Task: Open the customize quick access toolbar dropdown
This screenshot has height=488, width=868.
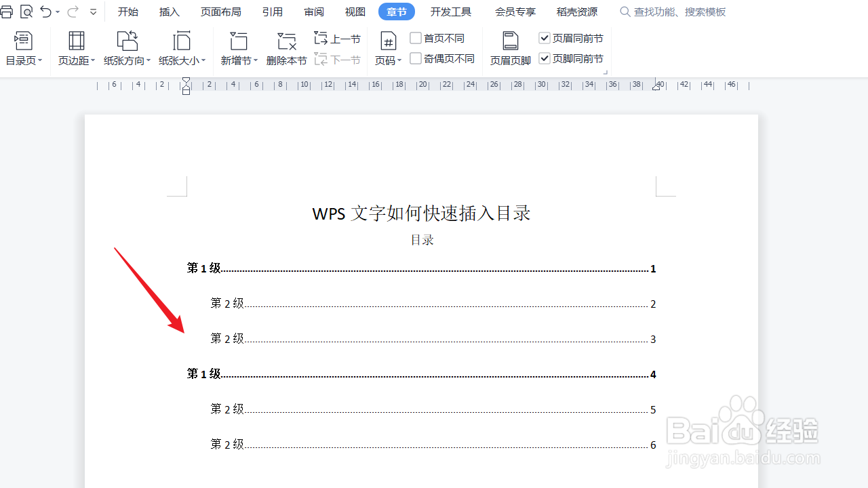Action: click(x=94, y=12)
